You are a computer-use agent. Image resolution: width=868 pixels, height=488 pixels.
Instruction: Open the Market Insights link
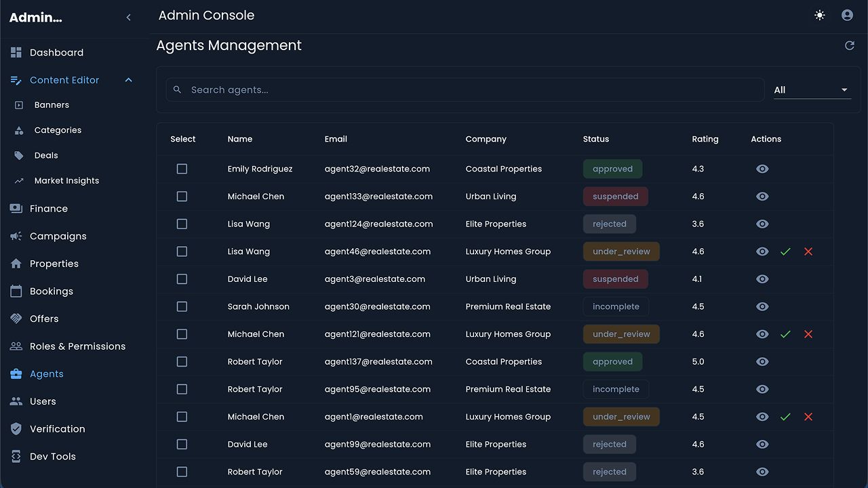66,181
